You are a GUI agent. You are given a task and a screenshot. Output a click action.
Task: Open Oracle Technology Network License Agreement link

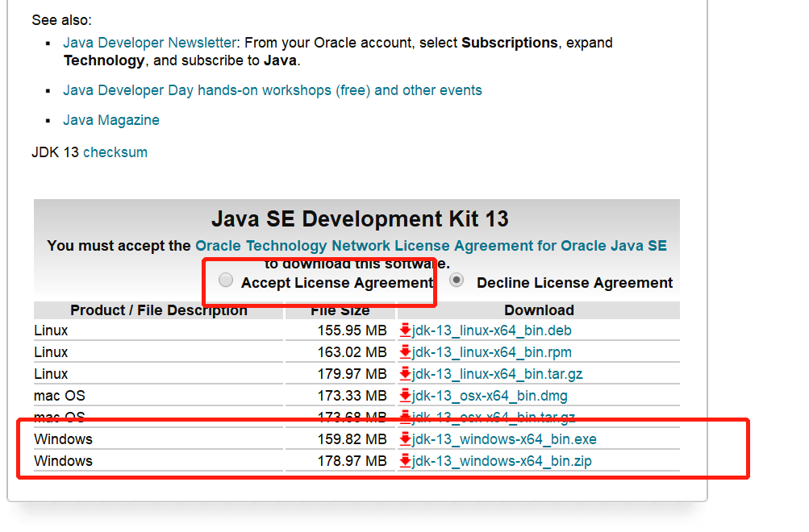(431, 246)
